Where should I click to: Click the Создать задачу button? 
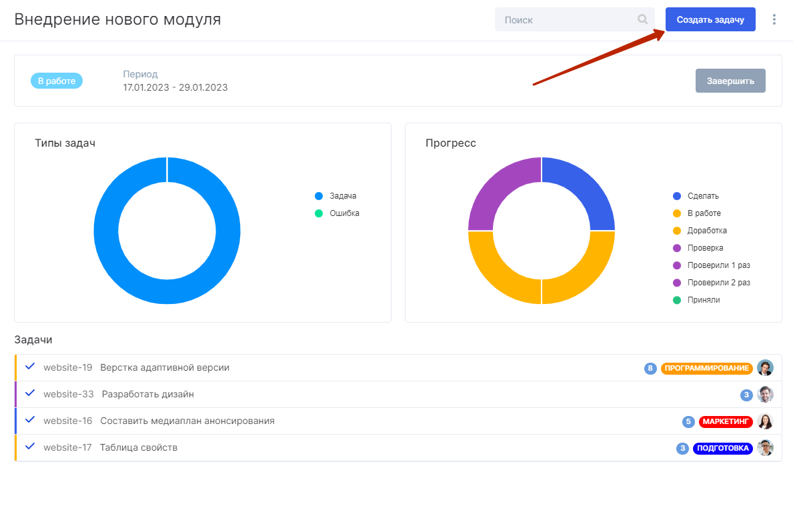pos(710,19)
